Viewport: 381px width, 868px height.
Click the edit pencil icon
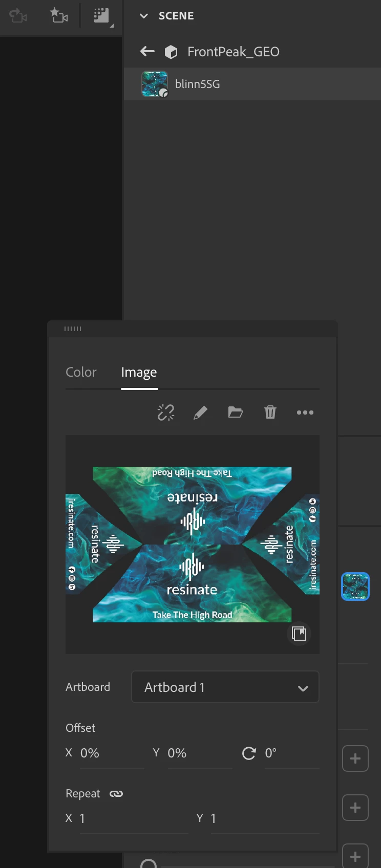point(200,413)
